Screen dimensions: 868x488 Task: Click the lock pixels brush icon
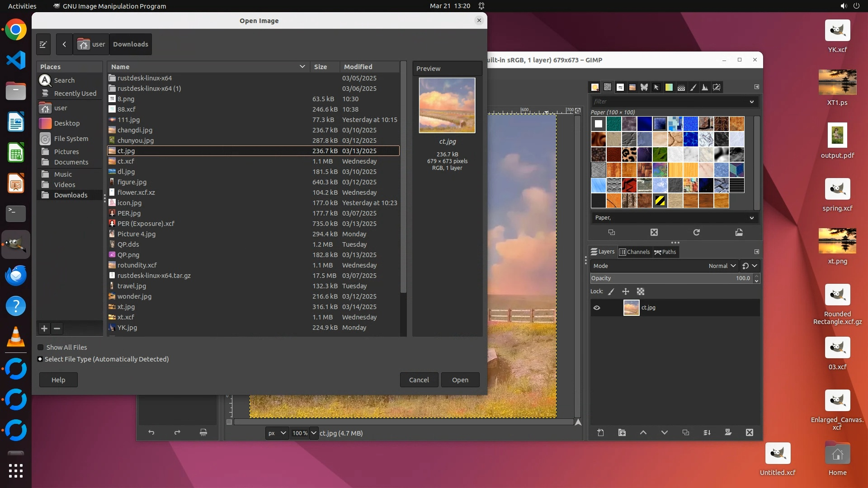pyautogui.click(x=611, y=291)
